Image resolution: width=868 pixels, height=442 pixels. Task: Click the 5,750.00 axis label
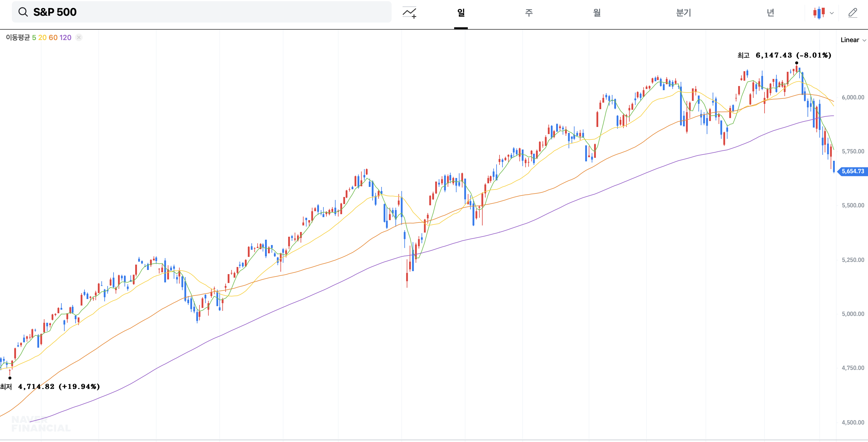[853, 151]
